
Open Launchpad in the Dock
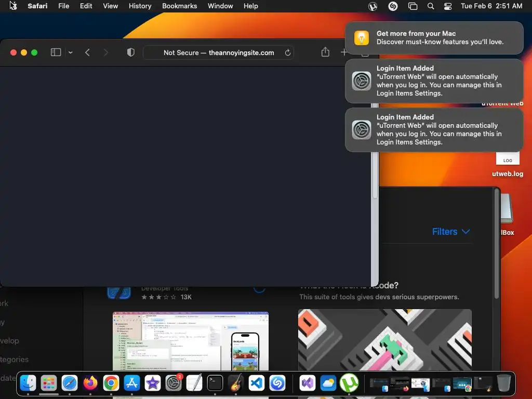click(x=48, y=383)
